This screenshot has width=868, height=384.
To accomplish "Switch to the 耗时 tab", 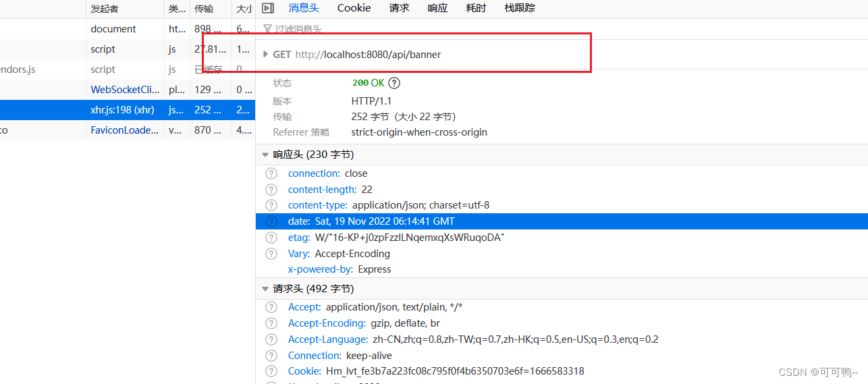I will 476,8.
